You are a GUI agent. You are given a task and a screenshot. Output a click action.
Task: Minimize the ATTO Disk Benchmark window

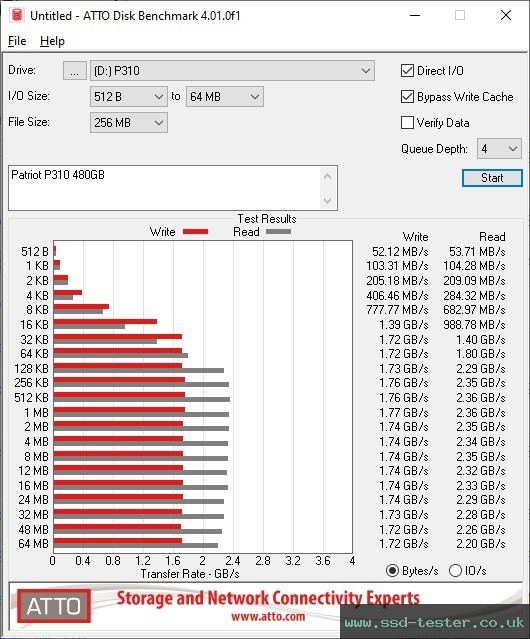[x=415, y=15]
